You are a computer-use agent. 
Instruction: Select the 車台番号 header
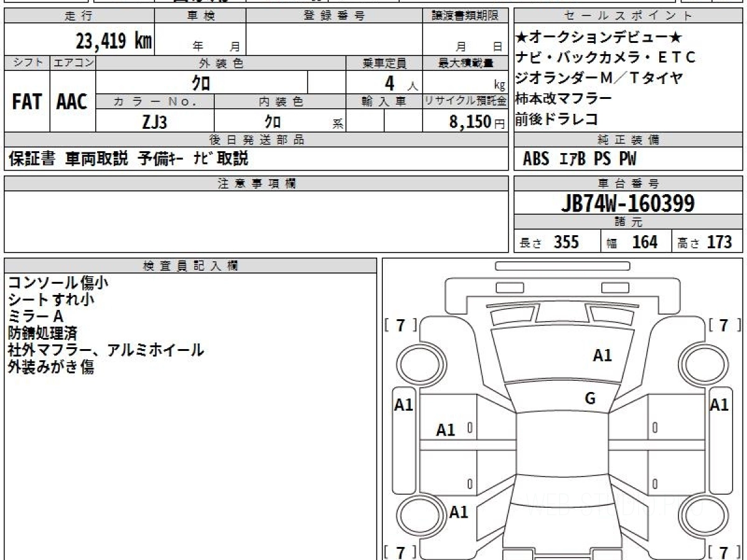pos(629,184)
